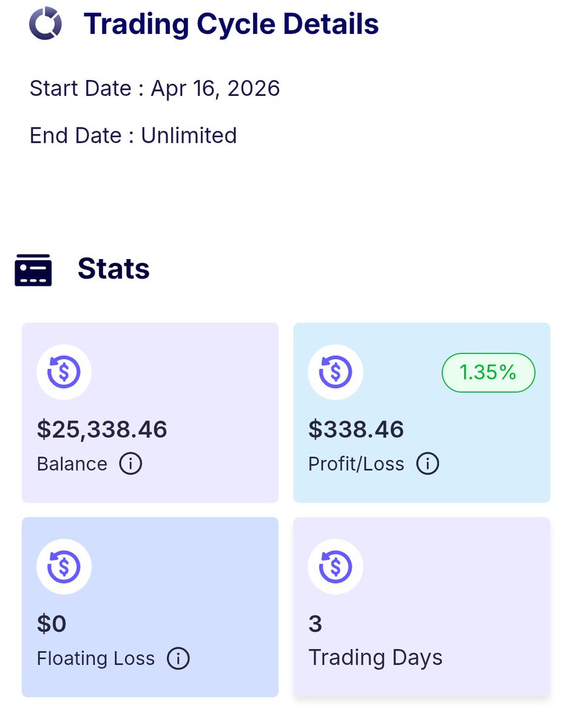Click the Stats section heading
Screen dimensions: 572x728
pos(113,269)
